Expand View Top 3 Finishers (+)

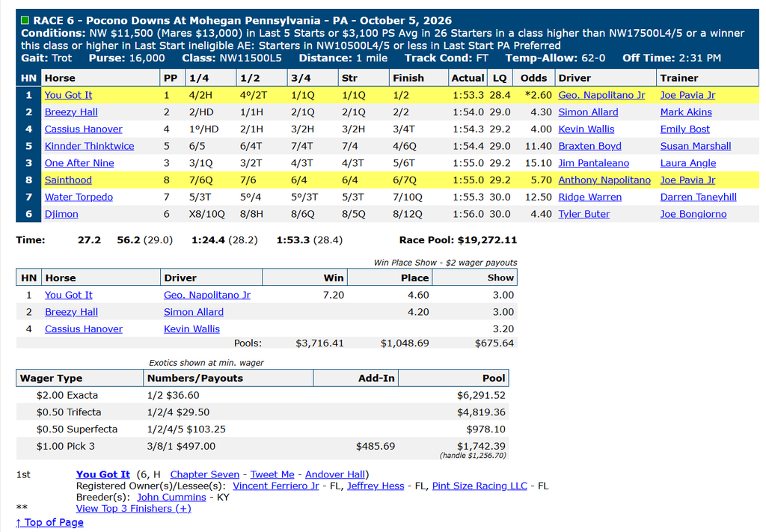[x=133, y=509]
